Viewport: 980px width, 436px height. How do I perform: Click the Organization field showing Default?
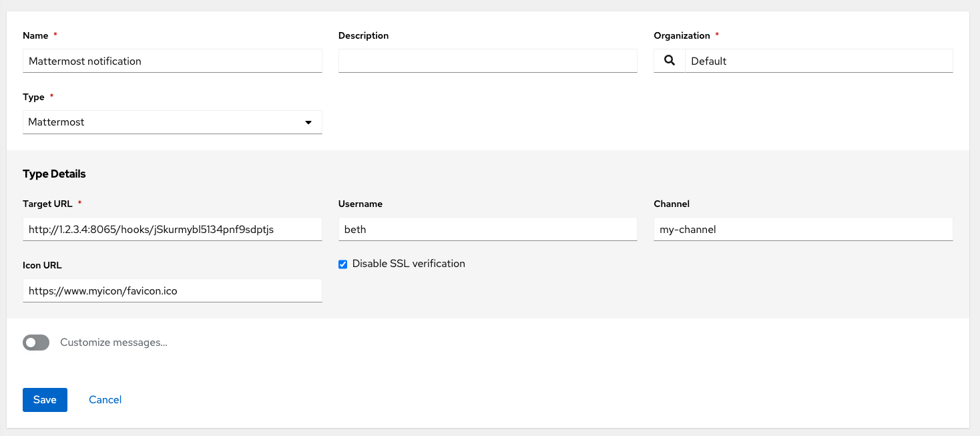818,61
